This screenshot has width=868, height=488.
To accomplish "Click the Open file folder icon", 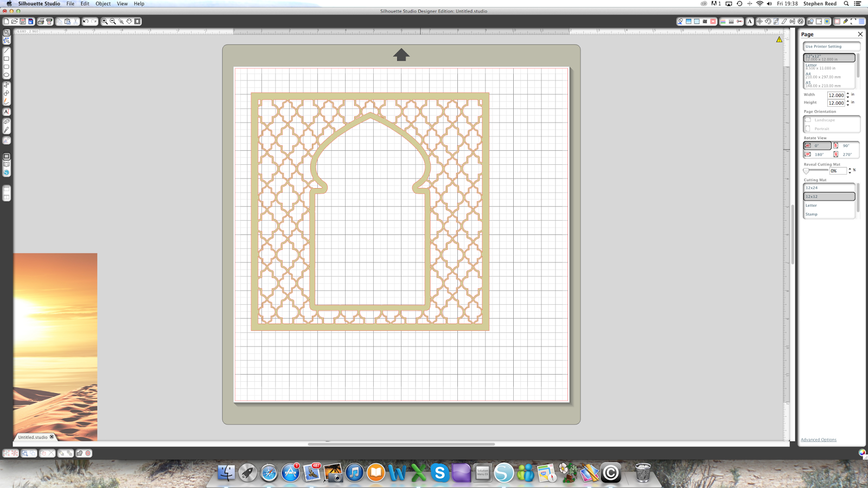I will pyautogui.click(x=15, y=22).
